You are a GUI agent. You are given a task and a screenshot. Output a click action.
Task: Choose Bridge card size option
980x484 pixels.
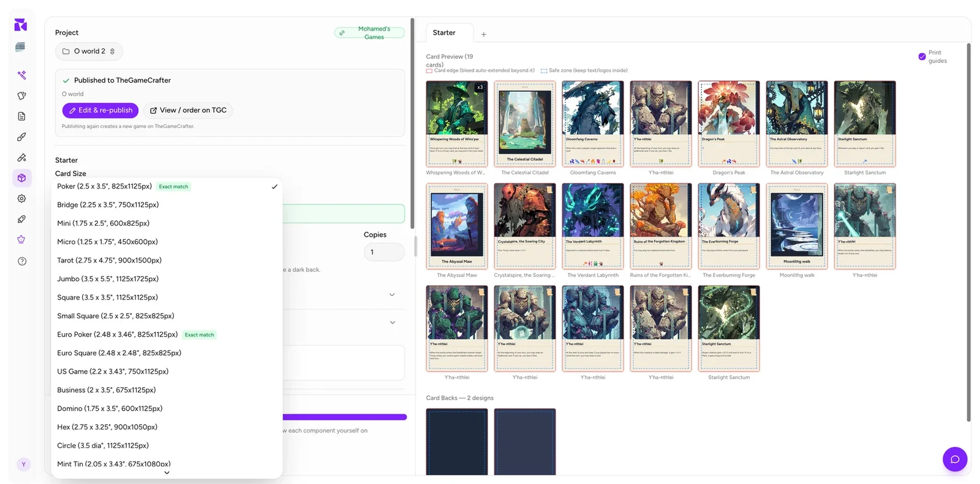167,205
